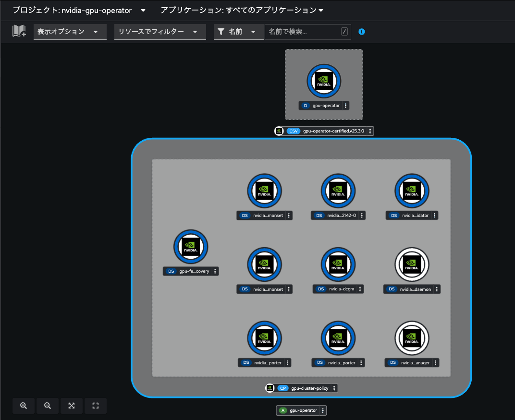Open kebab menu for nvidia...2142-0
This screenshot has width=515, height=420.
click(x=362, y=216)
